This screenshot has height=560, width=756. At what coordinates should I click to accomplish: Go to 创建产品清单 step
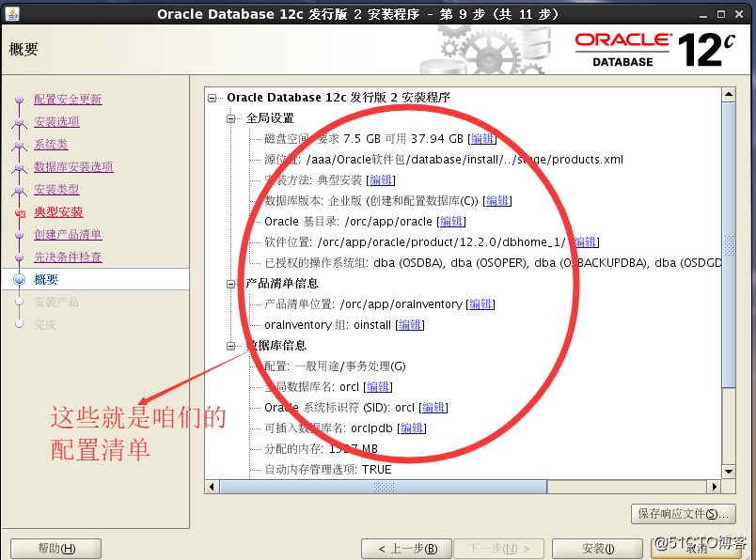pos(68,235)
